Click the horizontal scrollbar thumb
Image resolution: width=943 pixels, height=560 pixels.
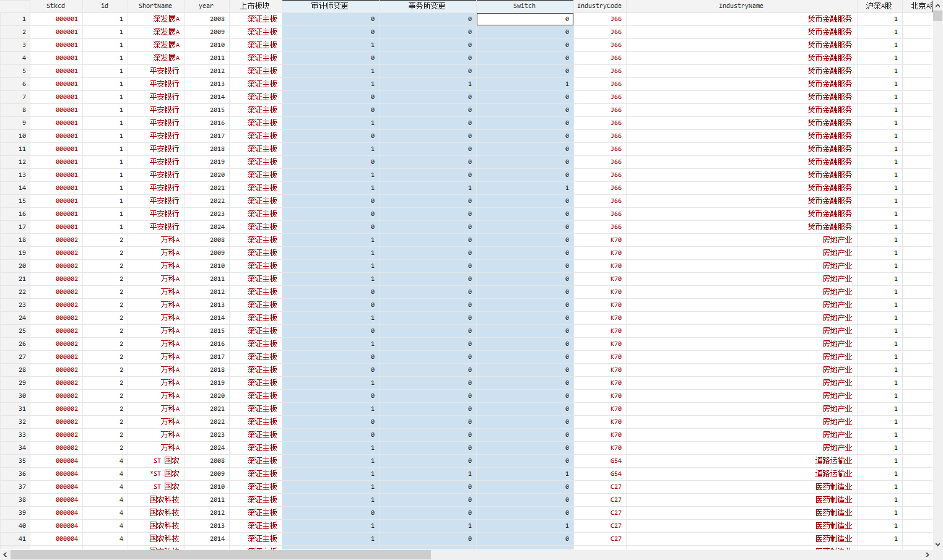coord(220,555)
